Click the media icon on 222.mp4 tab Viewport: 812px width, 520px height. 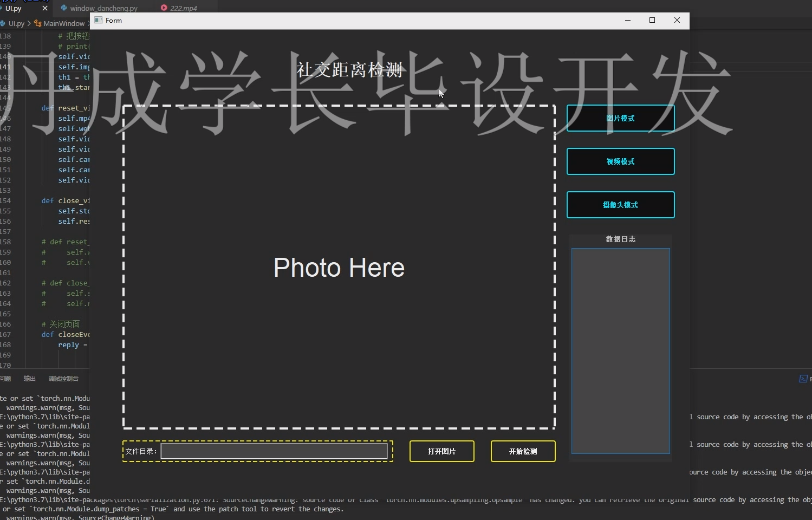(x=164, y=8)
